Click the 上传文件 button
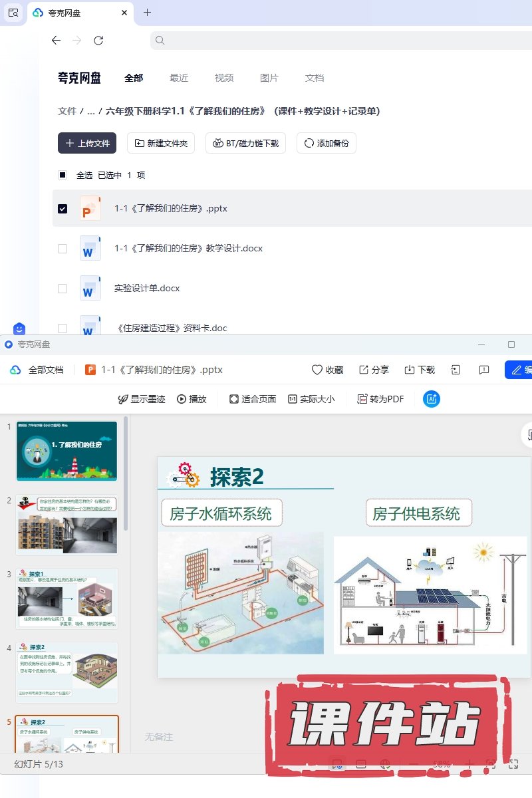 [x=87, y=143]
